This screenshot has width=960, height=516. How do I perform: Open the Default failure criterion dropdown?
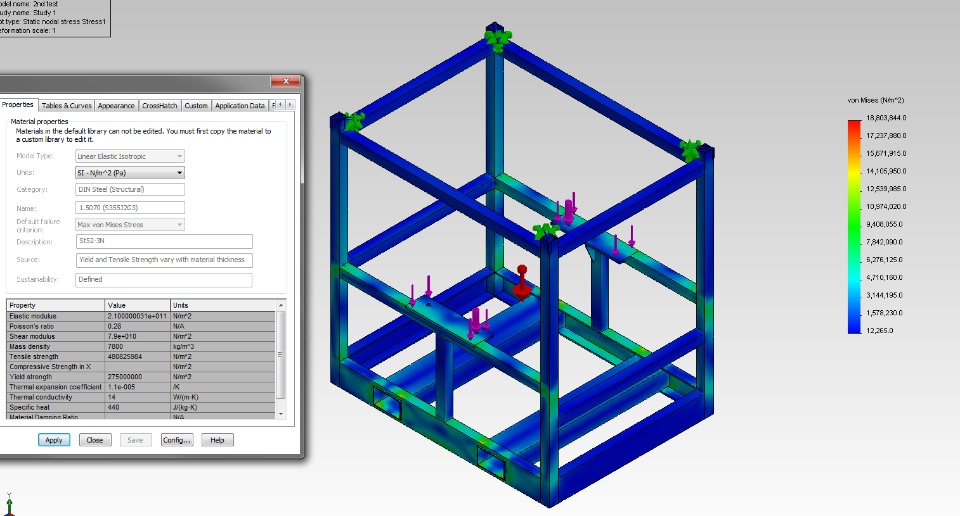pos(130,225)
